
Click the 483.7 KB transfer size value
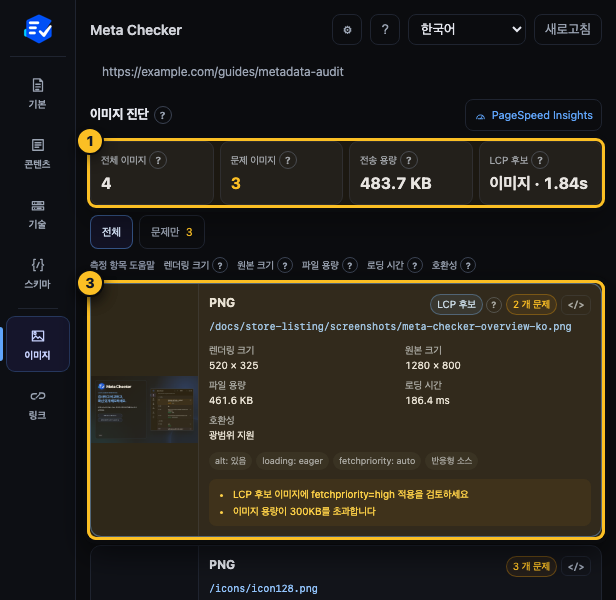pos(396,183)
